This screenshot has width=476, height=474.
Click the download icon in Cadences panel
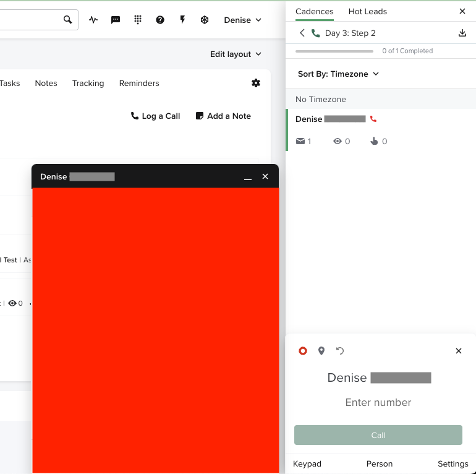462,33
